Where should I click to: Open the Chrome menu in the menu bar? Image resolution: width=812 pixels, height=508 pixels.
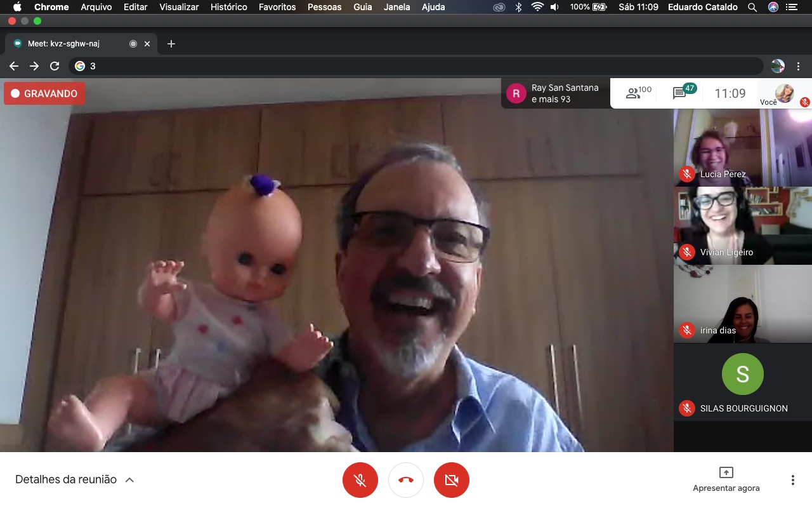pos(51,7)
